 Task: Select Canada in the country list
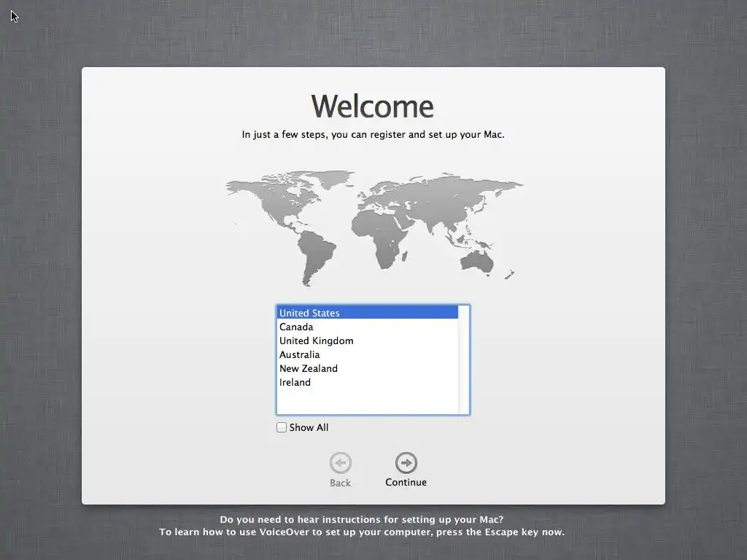click(x=368, y=327)
